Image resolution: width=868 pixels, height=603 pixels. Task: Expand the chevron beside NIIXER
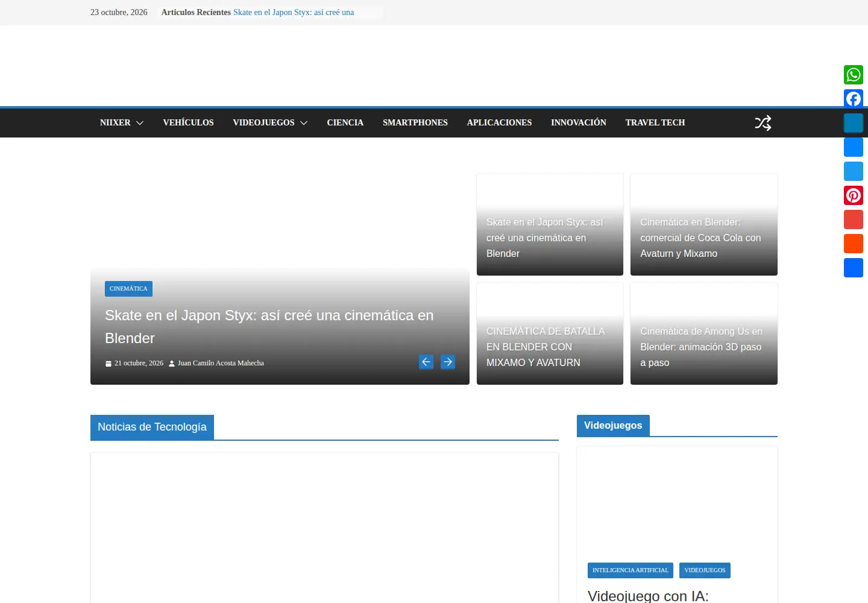coord(140,123)
